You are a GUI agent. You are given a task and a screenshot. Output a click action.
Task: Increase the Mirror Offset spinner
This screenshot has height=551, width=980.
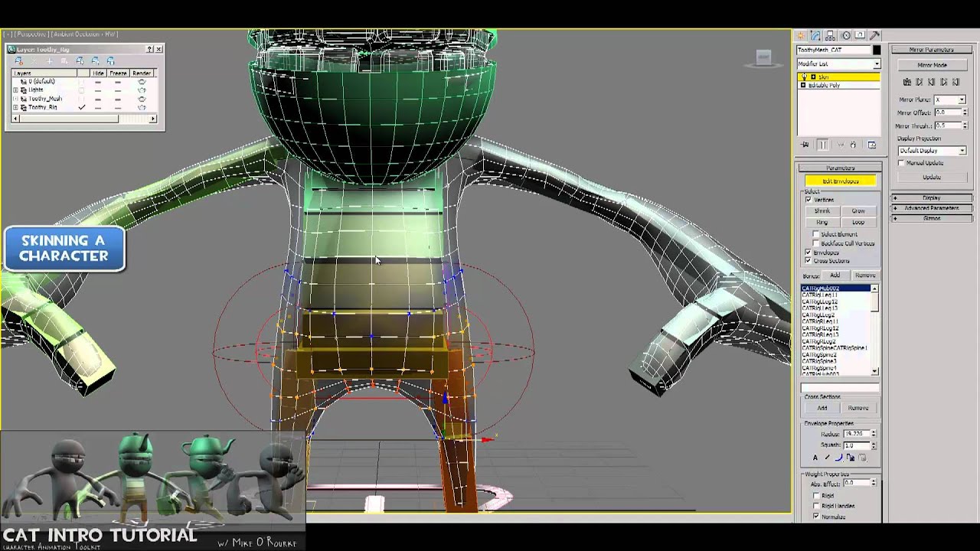tap(965, 110)
